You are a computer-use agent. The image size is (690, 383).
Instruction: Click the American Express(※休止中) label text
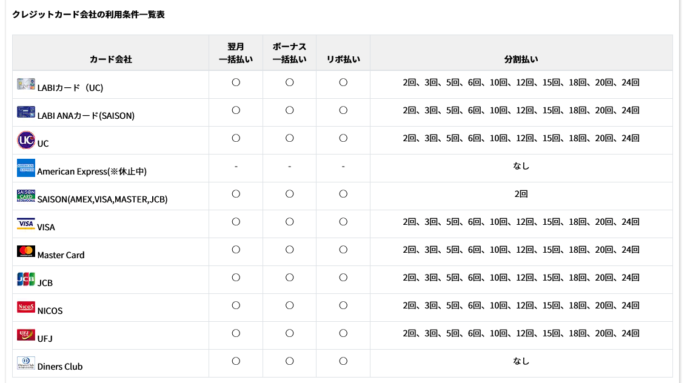click(92, 171)
